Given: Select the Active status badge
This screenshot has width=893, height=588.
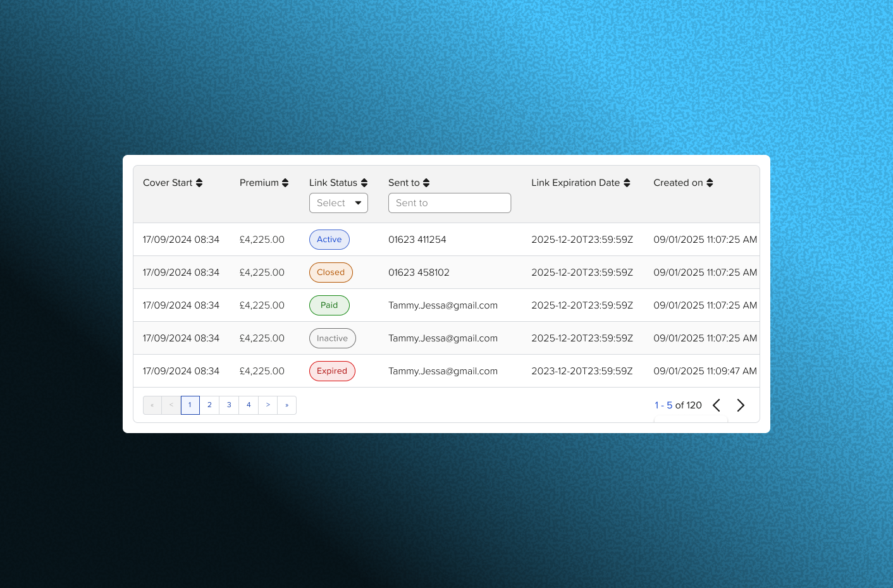Looking at the screenshot, I should tap(329, 239).
